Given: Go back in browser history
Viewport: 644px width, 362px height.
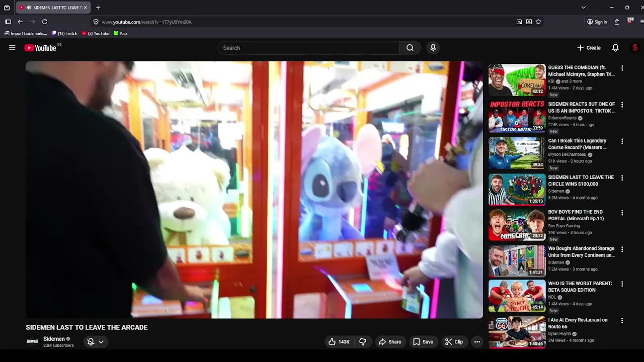Looking at the screenshot, I should click(x=20, y=22).
